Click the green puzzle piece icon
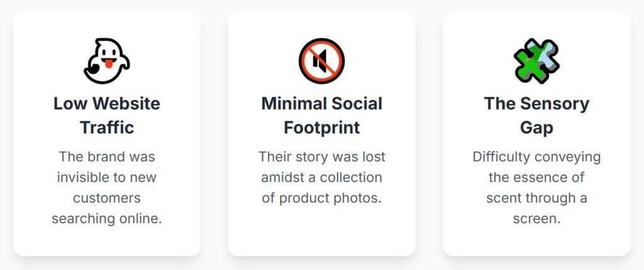Image resolution: width=644 pixels, height=270 pixels. 536,61
